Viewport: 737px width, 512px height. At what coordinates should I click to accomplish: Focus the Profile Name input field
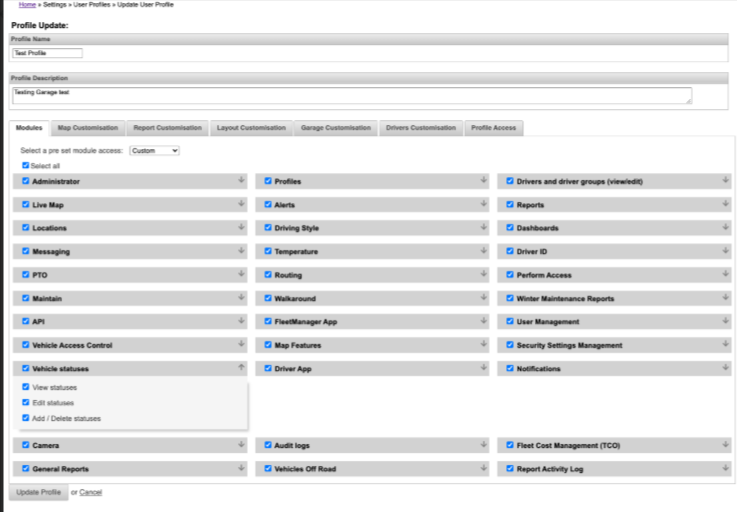point(47,53)
